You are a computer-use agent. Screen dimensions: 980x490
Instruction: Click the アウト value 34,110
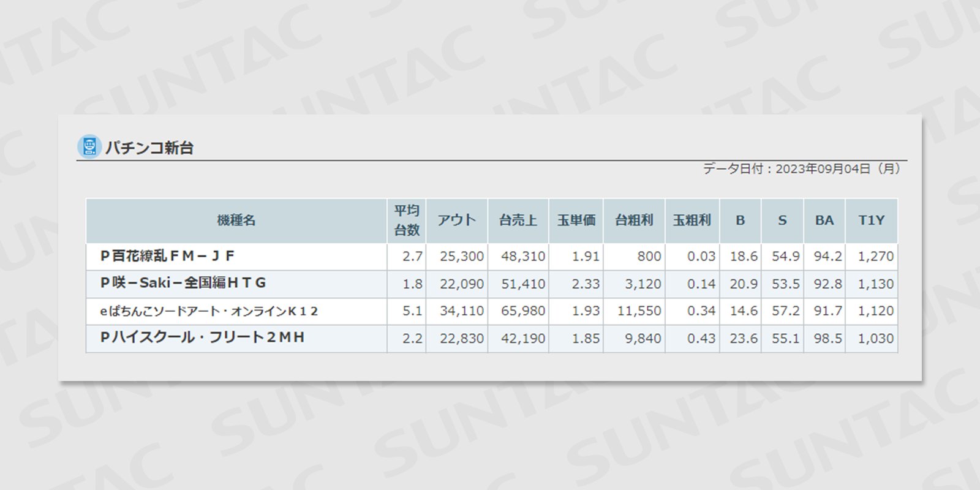tap(462, 311)
